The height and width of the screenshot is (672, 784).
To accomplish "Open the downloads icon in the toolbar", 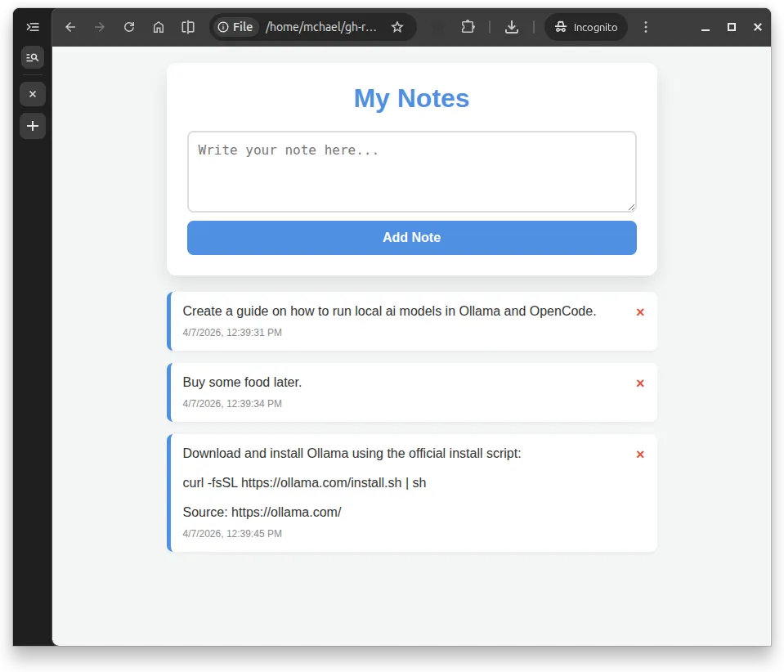I will [512, 27].
